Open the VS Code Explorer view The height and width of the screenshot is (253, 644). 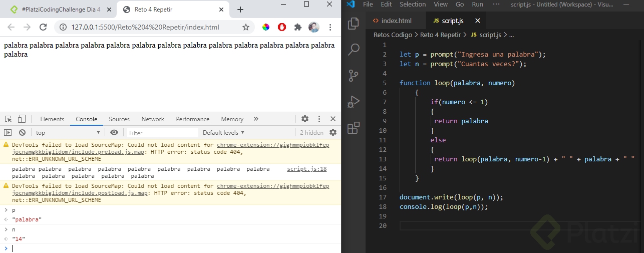354,23
